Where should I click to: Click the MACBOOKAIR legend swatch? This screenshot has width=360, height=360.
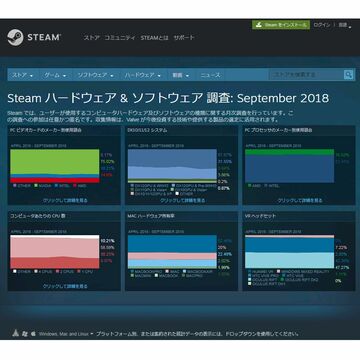click(185, 271)
